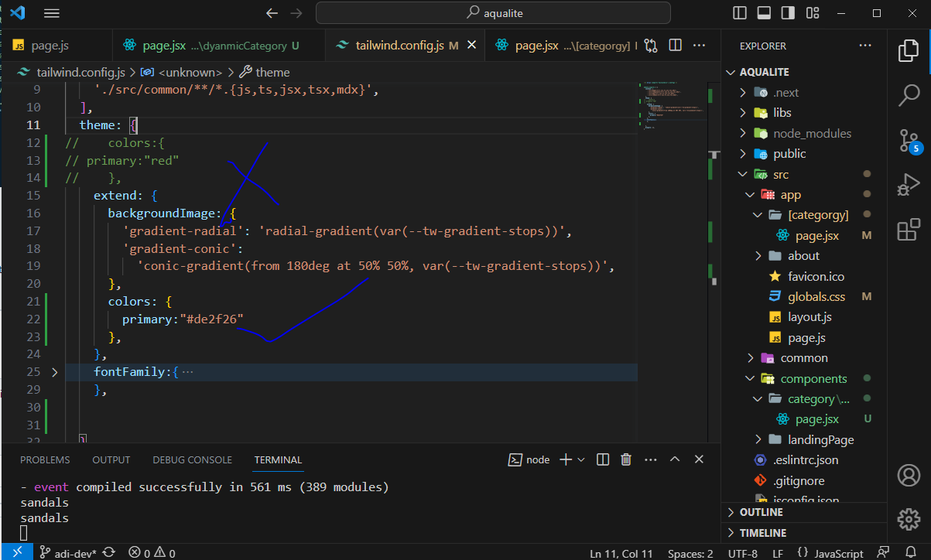Open launch profile dropdown next to plus

tap(581, 459)
